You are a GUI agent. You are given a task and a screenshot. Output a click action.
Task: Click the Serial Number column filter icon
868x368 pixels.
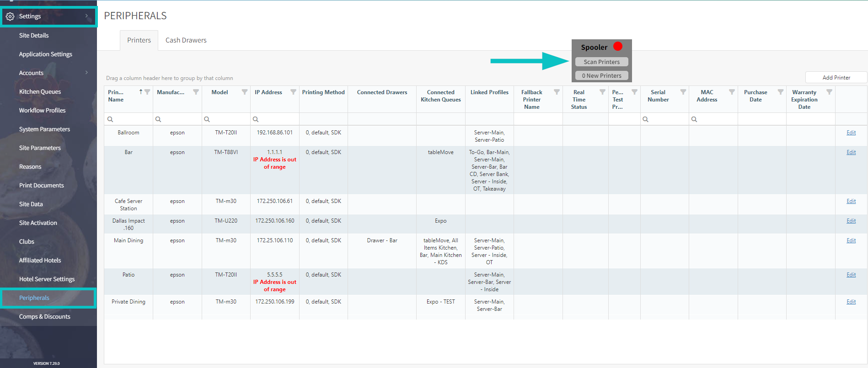tap(683, 92)
